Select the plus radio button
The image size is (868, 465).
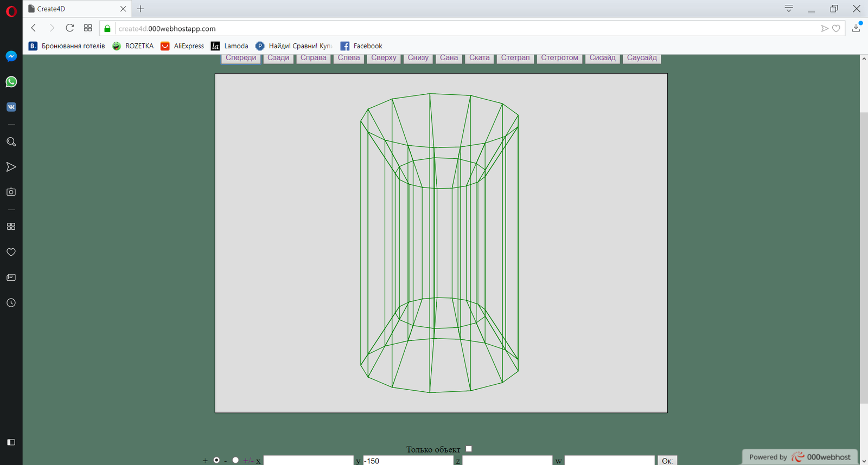[x=216, y=460]
